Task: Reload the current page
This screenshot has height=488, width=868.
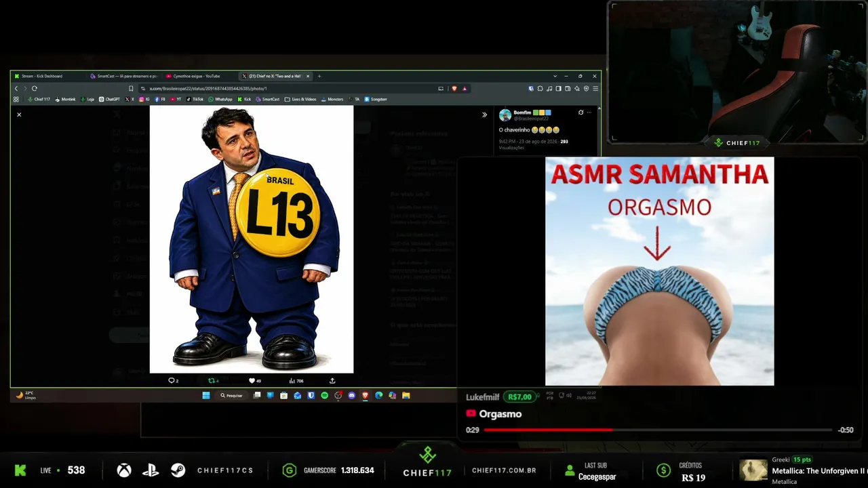Action: [34, 88]
